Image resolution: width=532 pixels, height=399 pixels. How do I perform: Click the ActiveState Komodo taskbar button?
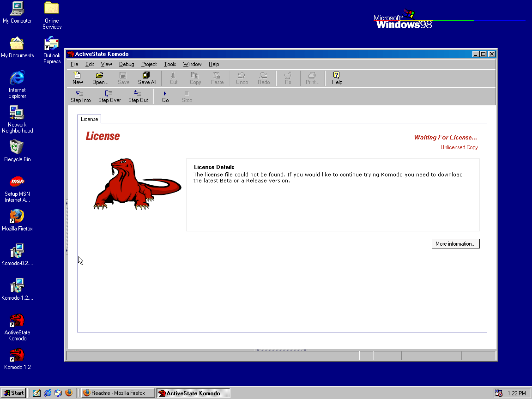coord(193,393)
